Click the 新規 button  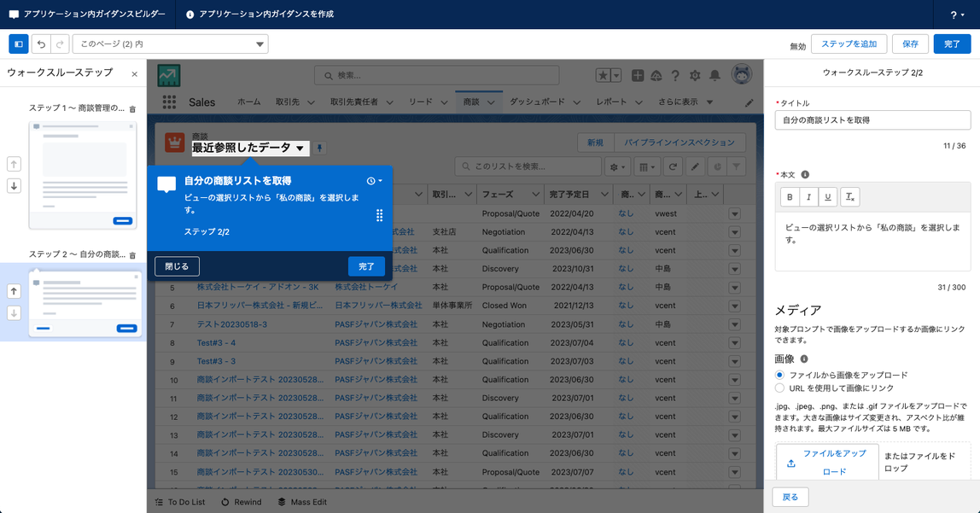point(596,143)
